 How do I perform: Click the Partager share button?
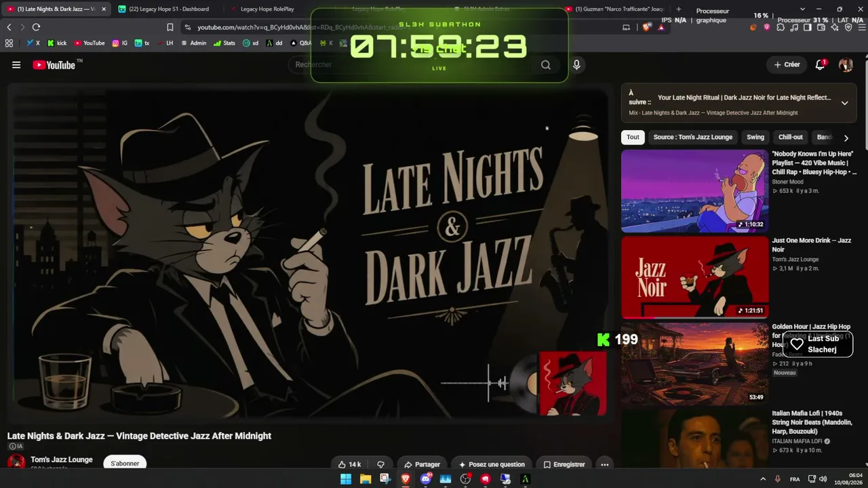point(422,464)
